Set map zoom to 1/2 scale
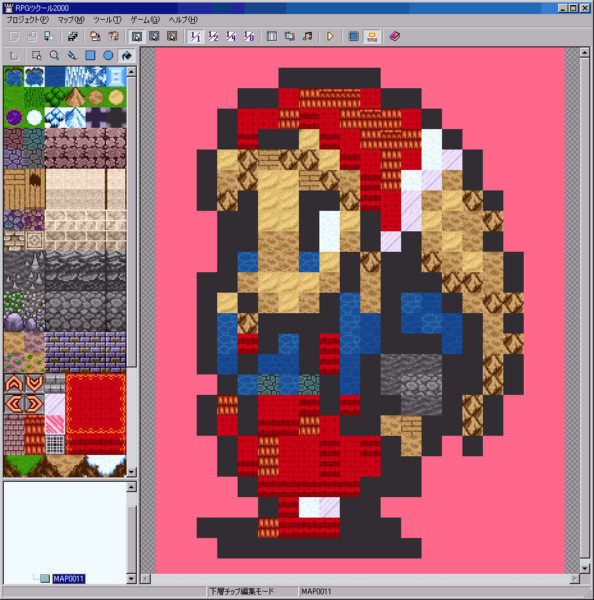This screenshot has height=600, width=594. tap(213, 36)
